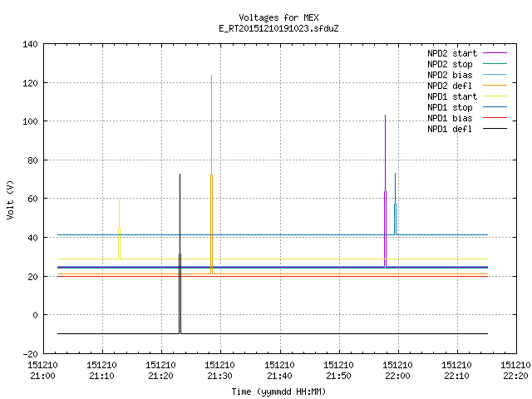
Task: Click the 80 y-axis tick label
Action: [x=32, y=160]
